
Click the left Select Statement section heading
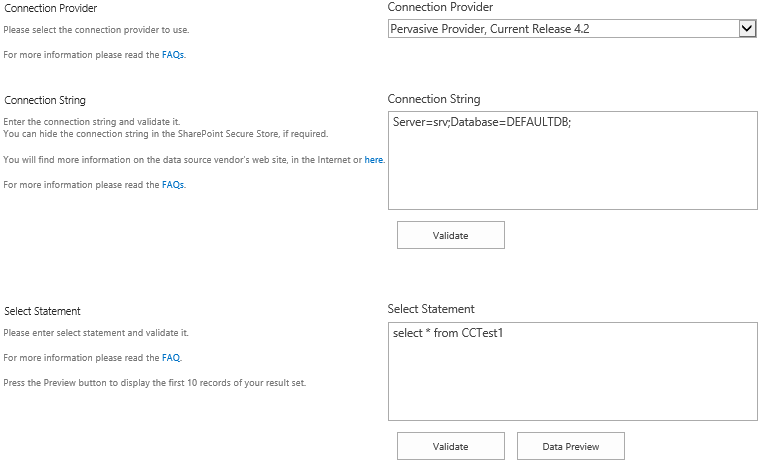click(x=42, y=311)
